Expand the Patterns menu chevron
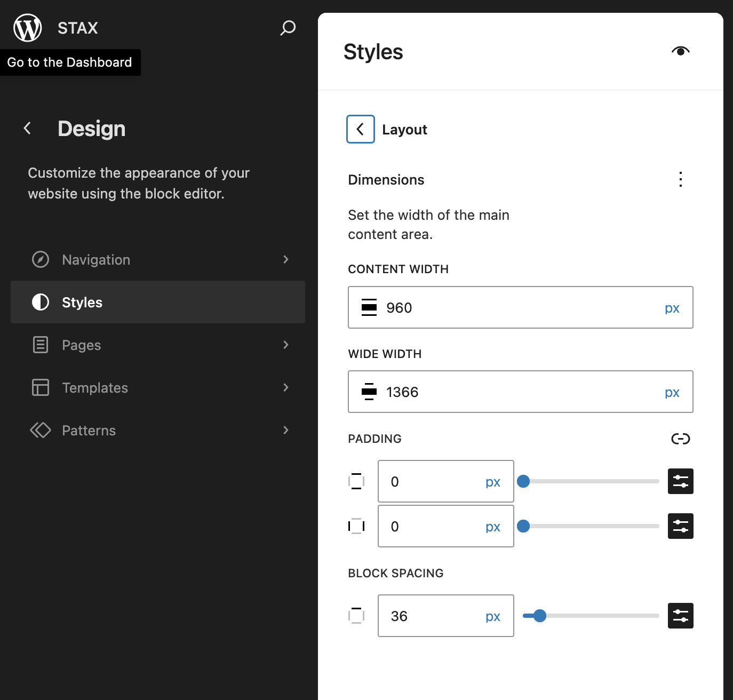This screenshot has width=733, height=700. (286, 430)
